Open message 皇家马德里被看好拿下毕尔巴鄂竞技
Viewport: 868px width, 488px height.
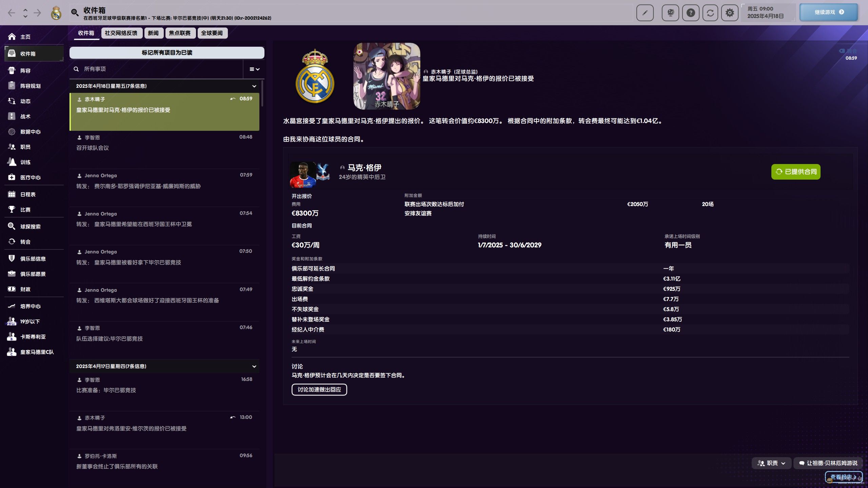click(164, 264)
